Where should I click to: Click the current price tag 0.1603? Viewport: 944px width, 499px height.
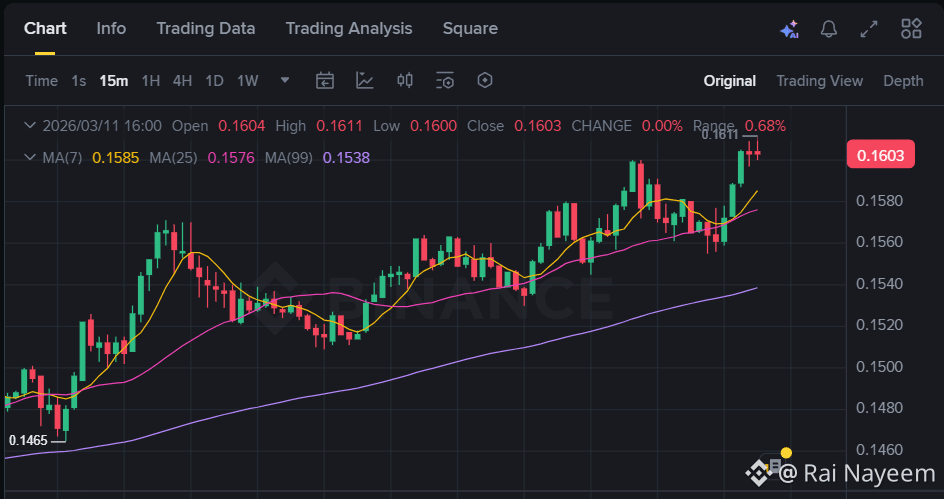[x=880, y=155]
